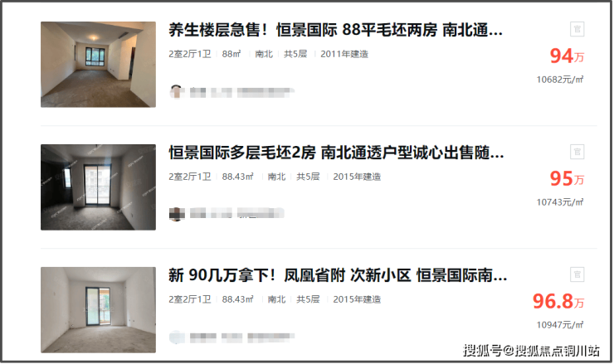The height and width of the screenshot is (364, 614).
Task: Click the badge icon on the 94万 listing
Action: pos(577,29)
